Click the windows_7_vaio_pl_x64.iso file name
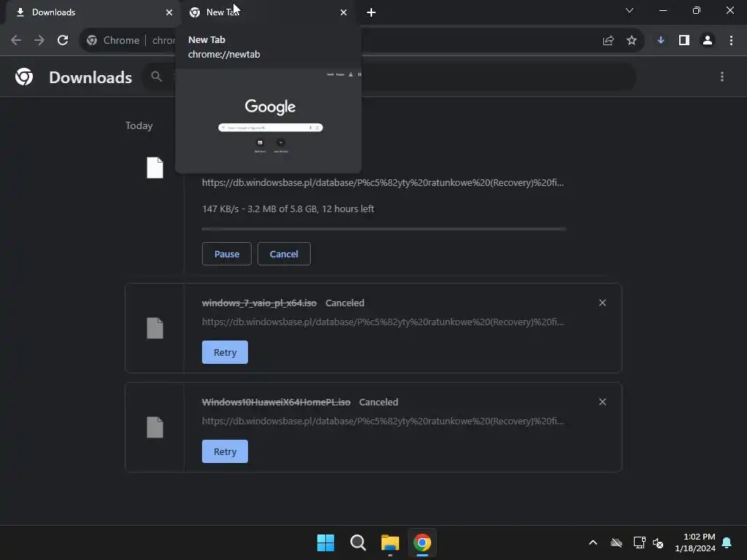This screenshot has width=747, height=560. coord(259,303)
